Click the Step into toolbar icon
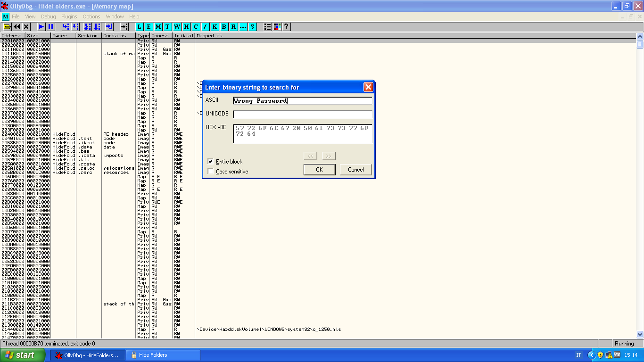This screenshot has width=644, height=362. click(x=66, y=27)
